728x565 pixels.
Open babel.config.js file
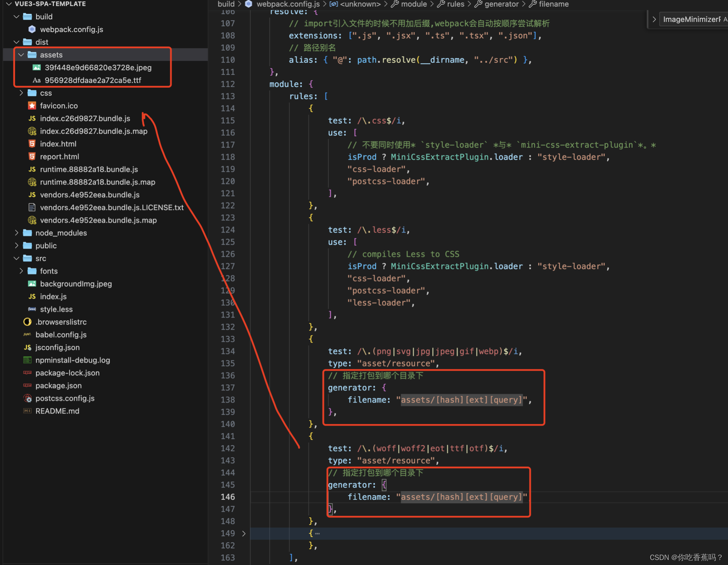[61, 334]
